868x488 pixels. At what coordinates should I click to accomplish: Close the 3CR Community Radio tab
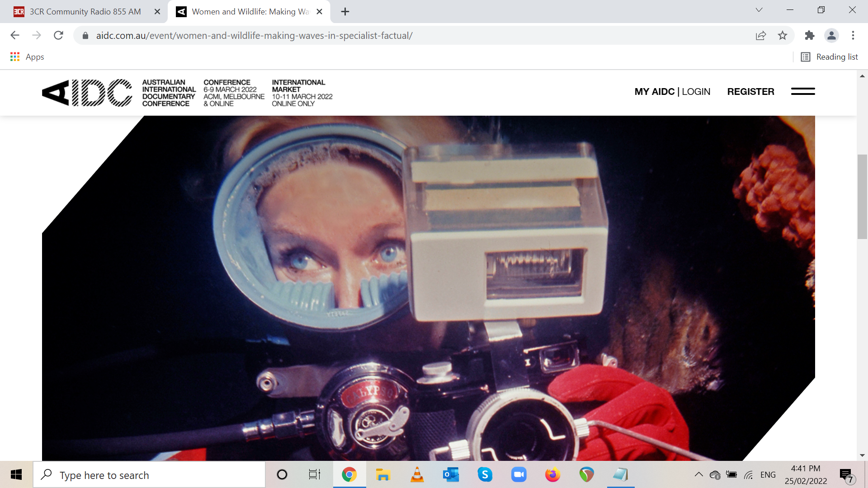[157, 12]
